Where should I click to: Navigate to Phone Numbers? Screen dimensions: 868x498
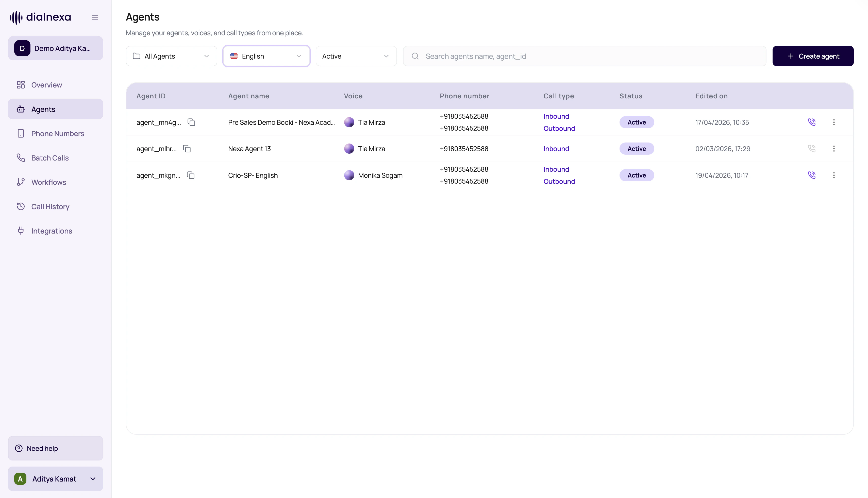click(x=55, y=133)
